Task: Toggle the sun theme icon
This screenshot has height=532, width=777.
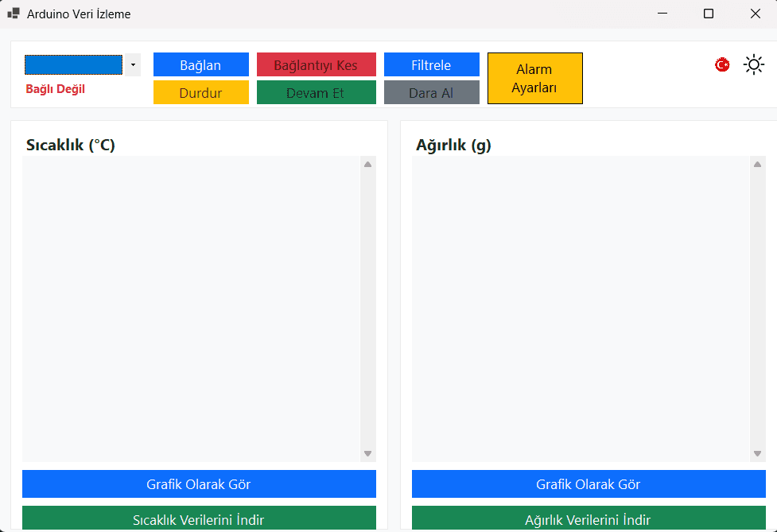Action: tap(754, 64)
